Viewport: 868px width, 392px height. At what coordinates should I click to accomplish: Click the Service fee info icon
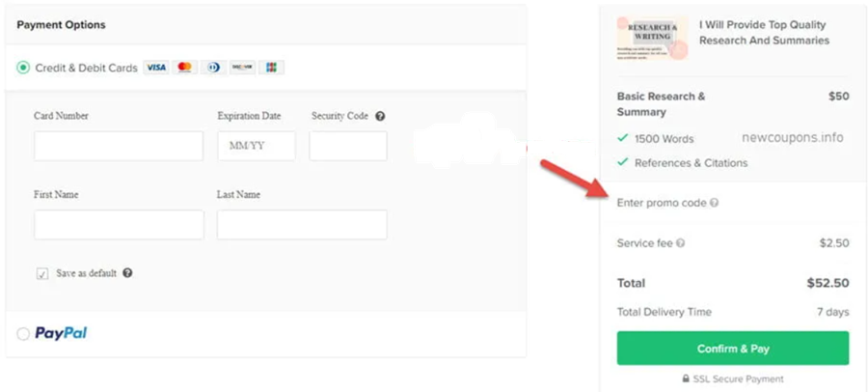681,243
